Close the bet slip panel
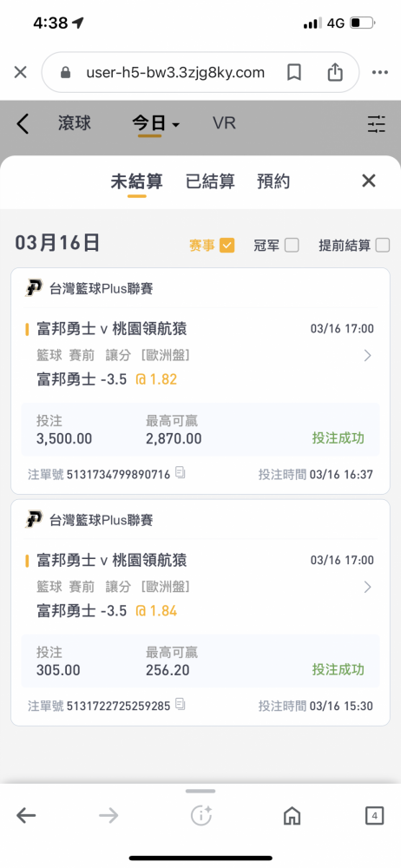 (368, 181)
